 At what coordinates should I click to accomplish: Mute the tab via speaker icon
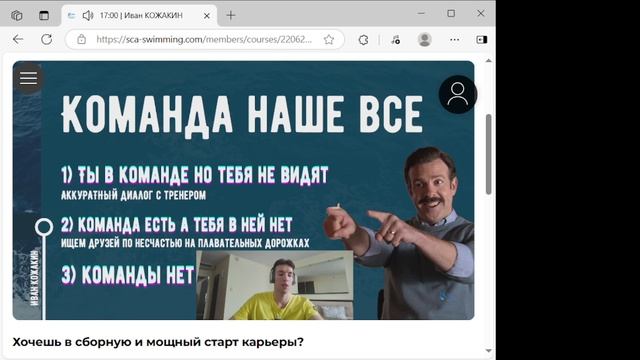click(87, 16)
